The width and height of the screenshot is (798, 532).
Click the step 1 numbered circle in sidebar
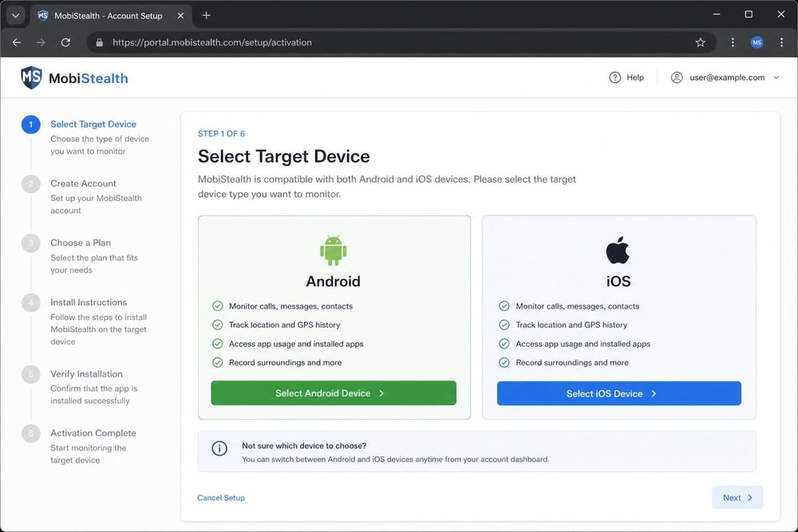pyautogui.click(x=30, y=124)
